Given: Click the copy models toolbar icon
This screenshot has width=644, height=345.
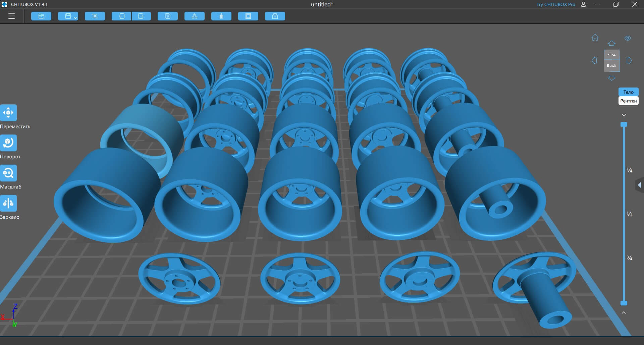Looking at the screenshot, I should 167,16.
